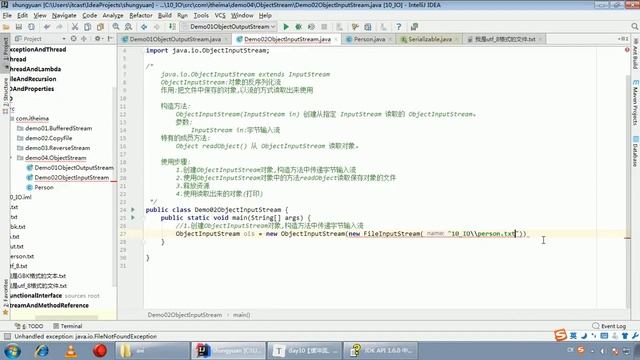Open the Navigate menu
Viewport: 640px width, 360px height.
(x=64, y=16)
